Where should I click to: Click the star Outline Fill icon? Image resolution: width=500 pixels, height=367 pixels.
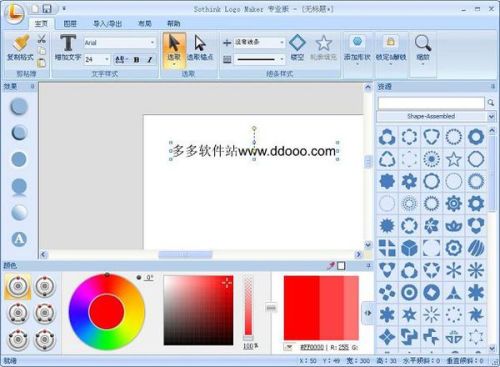324,43
